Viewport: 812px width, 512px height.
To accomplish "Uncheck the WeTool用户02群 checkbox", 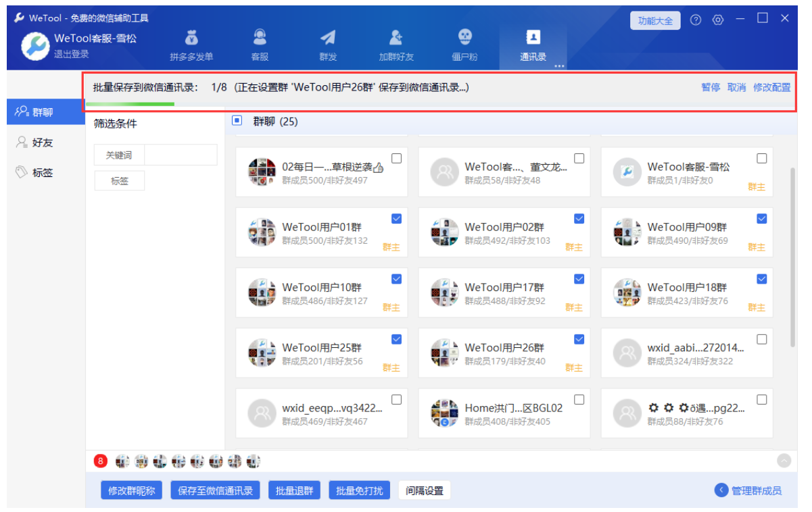I will point(579,218).
